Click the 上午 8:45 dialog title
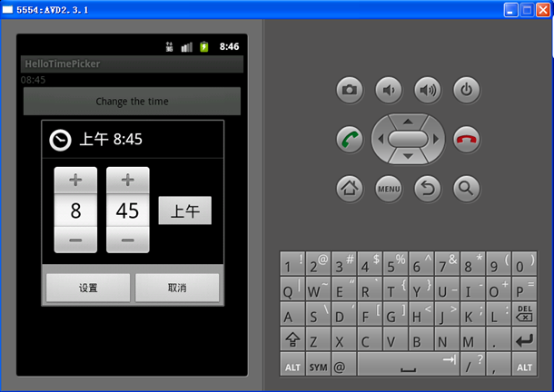Screen dimensions: 554x392 (x=111, y=140)
